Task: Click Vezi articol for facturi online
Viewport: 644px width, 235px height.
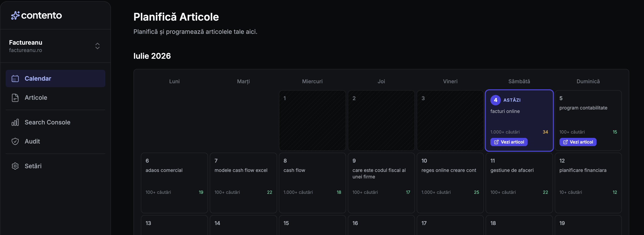Action: 509,142
